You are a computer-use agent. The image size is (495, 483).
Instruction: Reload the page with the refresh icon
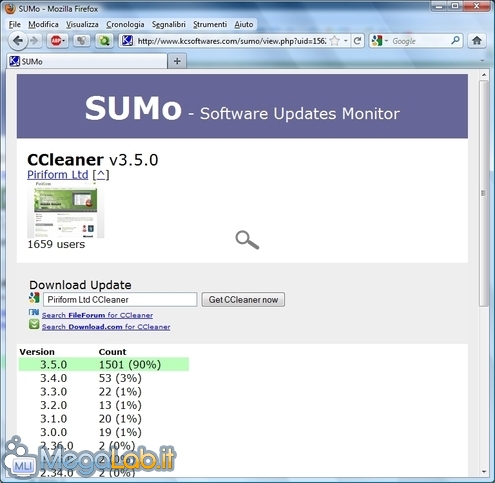(358, 41)
